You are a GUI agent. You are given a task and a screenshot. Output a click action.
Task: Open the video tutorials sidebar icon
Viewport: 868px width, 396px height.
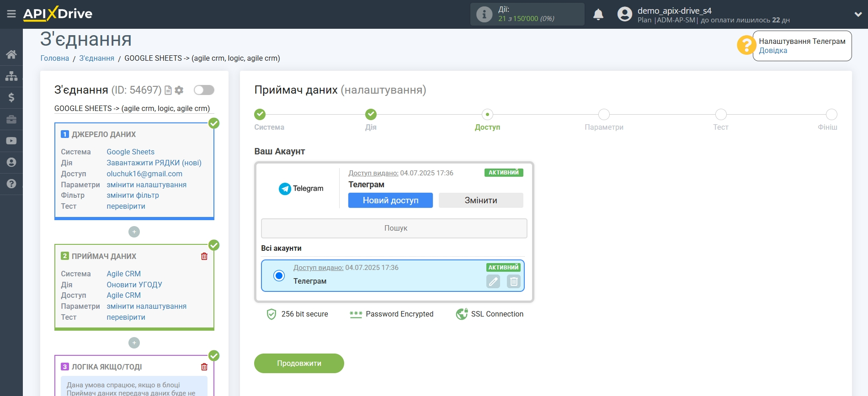[11, 141]
